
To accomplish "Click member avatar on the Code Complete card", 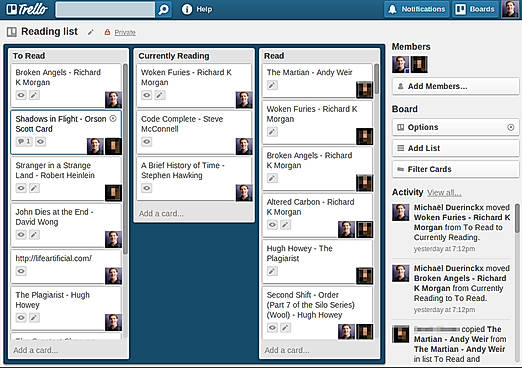I will pos(244,146).
